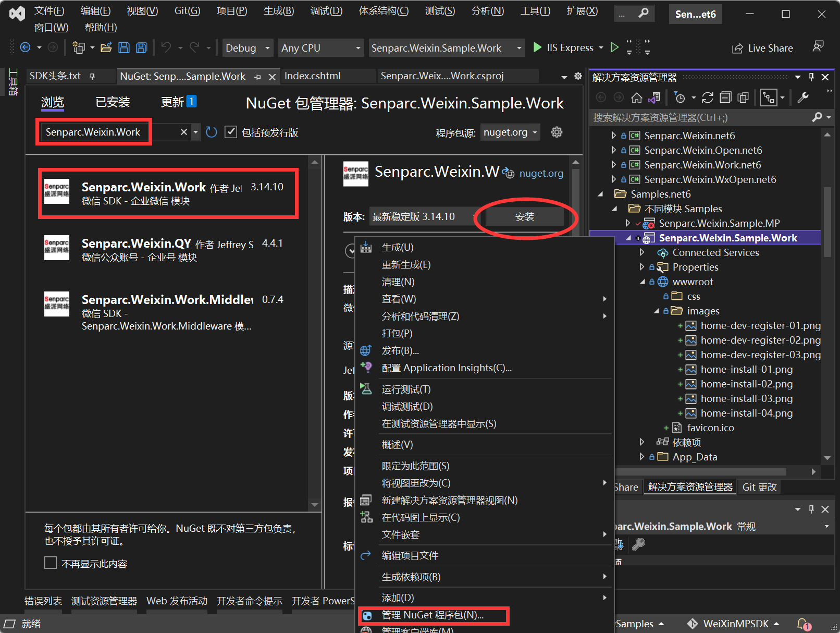Click the nuget.org link next to Senparc.Weixin.W
The width and height of the screenshot is (840, 633).
(x=541, y=173)
